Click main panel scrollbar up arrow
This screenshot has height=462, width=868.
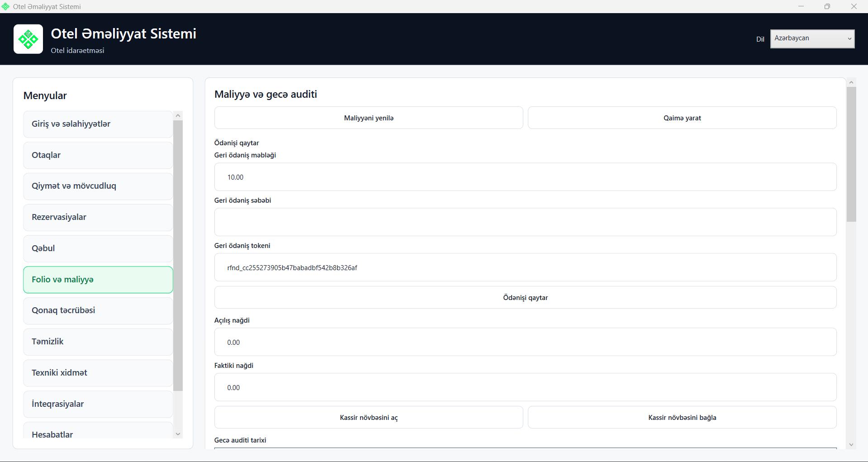coord(851,82)
